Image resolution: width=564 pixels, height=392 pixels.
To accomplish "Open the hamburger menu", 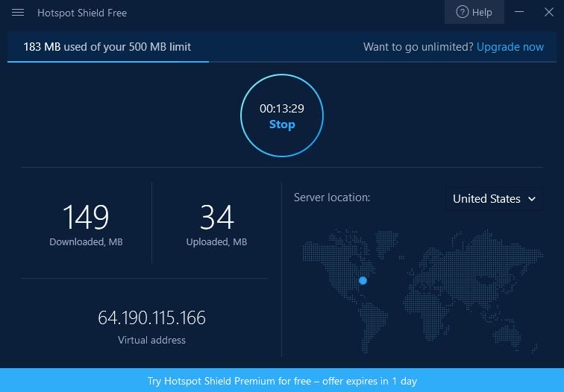I will click(18, 13).
